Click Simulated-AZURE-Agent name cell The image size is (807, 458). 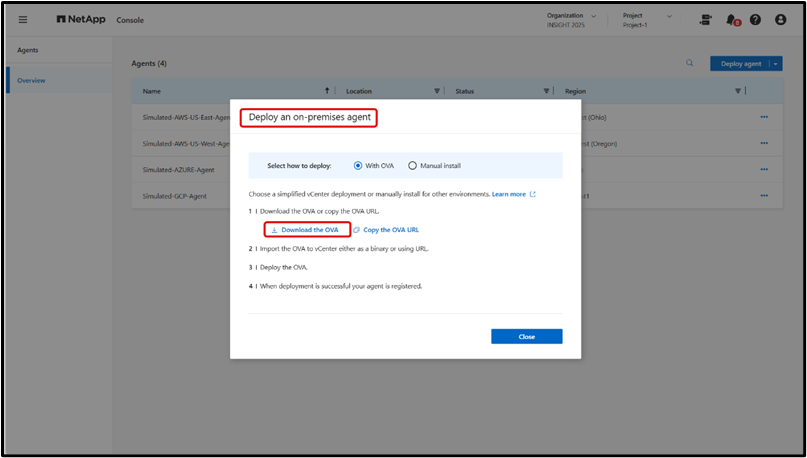(x=179, y=170)
